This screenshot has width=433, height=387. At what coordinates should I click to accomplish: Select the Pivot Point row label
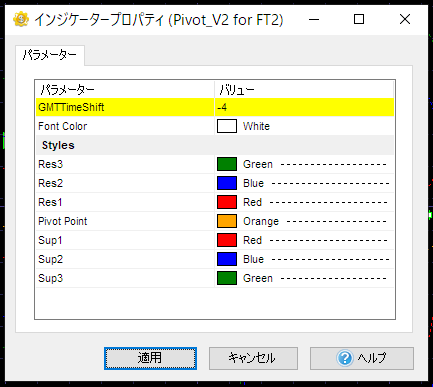[x=63, y=221]
